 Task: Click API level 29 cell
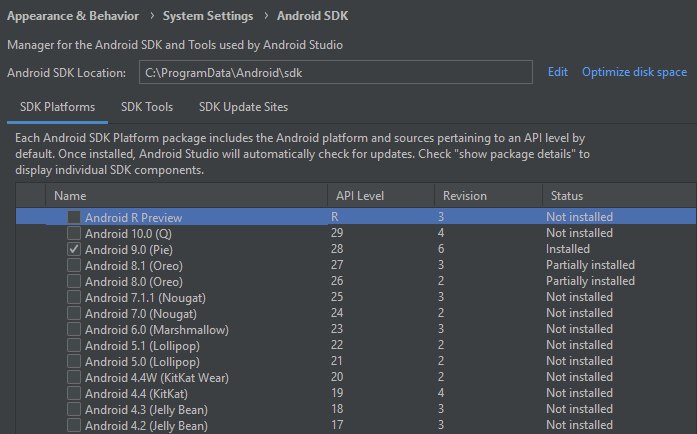point(337,233)
